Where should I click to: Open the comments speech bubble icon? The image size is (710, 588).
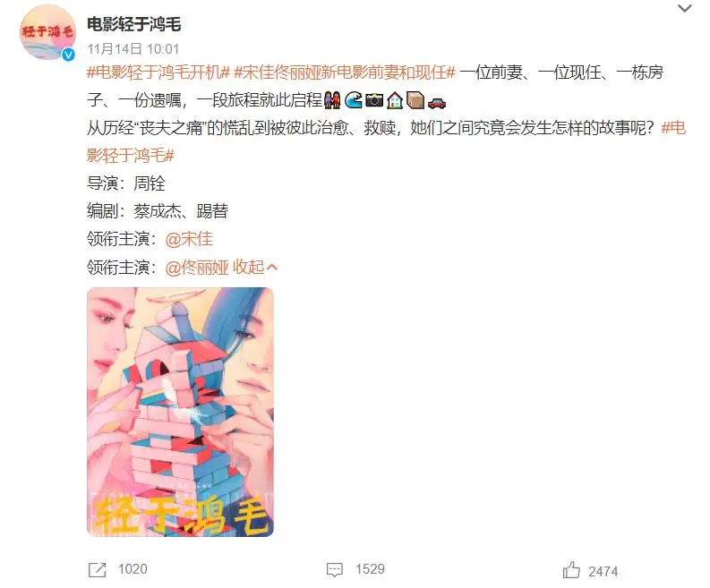[x=335, y=570]
